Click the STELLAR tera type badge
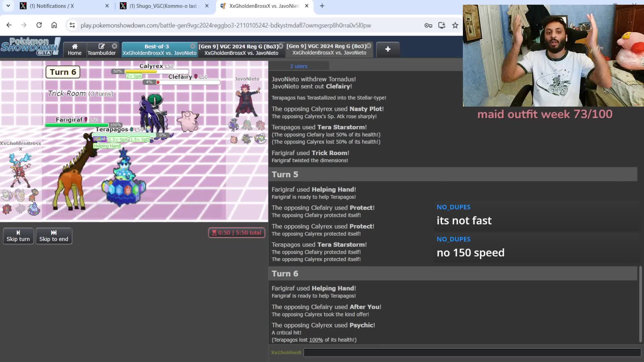The width and height of the screenshot is (644, 362). click(100, 139)
